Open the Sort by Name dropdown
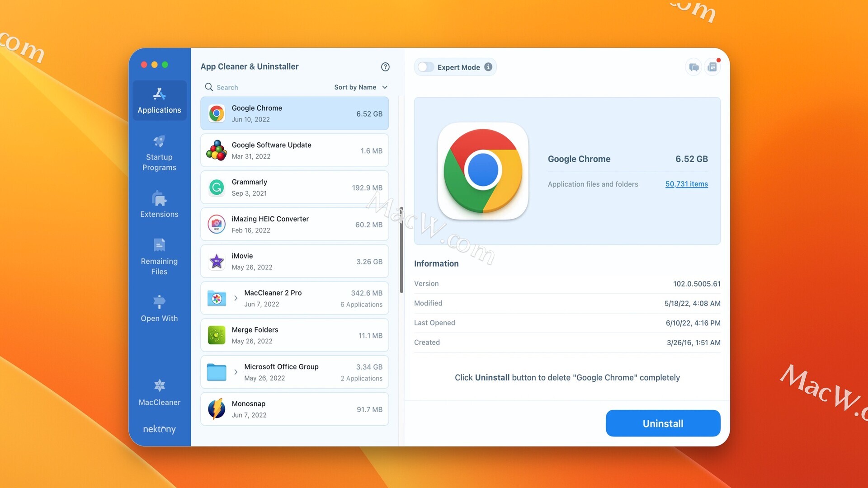Viewport: 868px width, 488px height. pyautogui.click(x=361, y=87)
